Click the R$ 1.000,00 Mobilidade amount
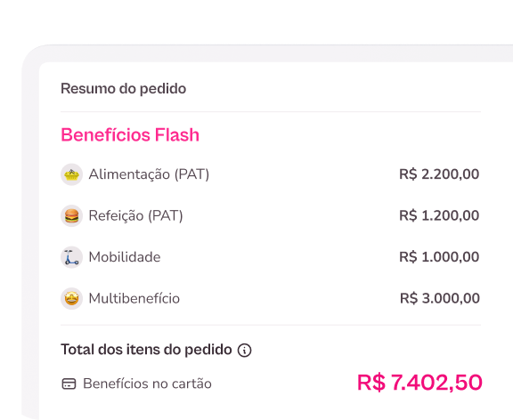Viewport: 513px width, 420px height. [439, 257]
